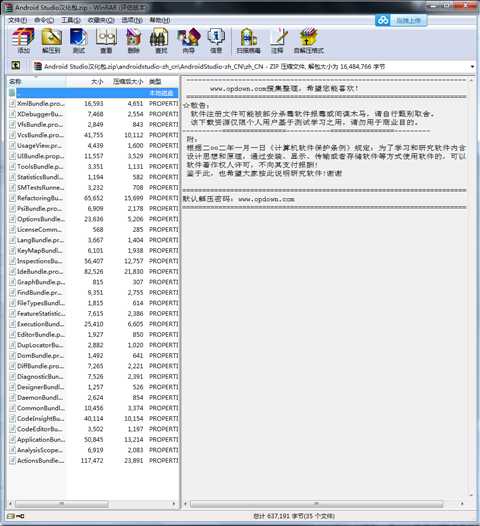This screenshot has width=480, height=526.
Task: Open the Options (选项) menu
Action: point(132,20)
